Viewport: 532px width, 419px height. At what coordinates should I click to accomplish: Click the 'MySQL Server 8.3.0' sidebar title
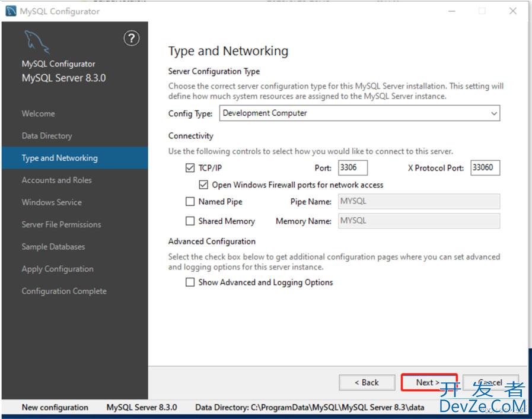point(64,78)
